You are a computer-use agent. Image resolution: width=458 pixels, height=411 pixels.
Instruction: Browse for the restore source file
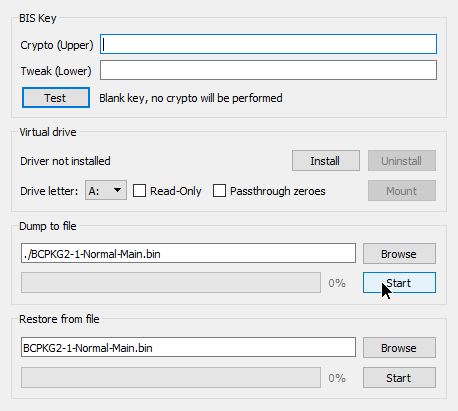click(x=399, y=348)
